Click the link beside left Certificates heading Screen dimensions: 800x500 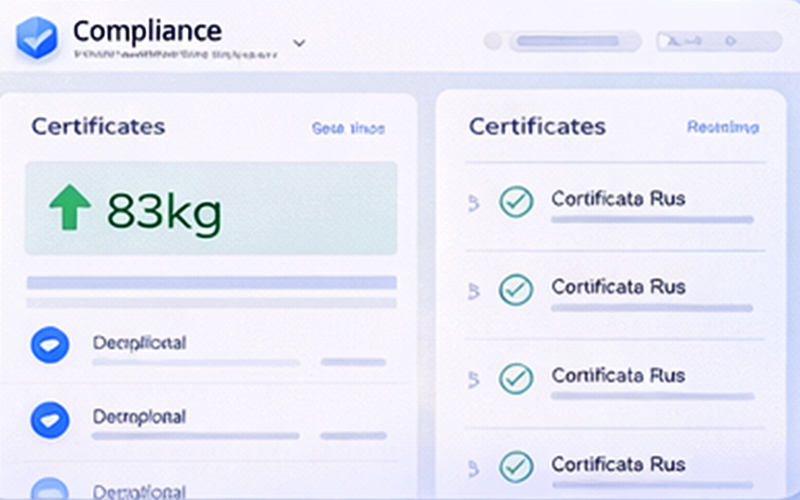348,129
